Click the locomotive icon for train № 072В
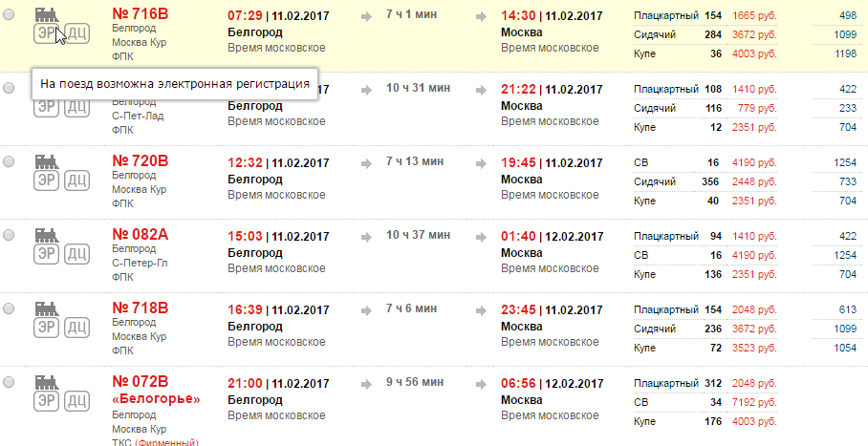Image resolution: width=868 pixels, height=446 pixels. [x=45, y=385]
